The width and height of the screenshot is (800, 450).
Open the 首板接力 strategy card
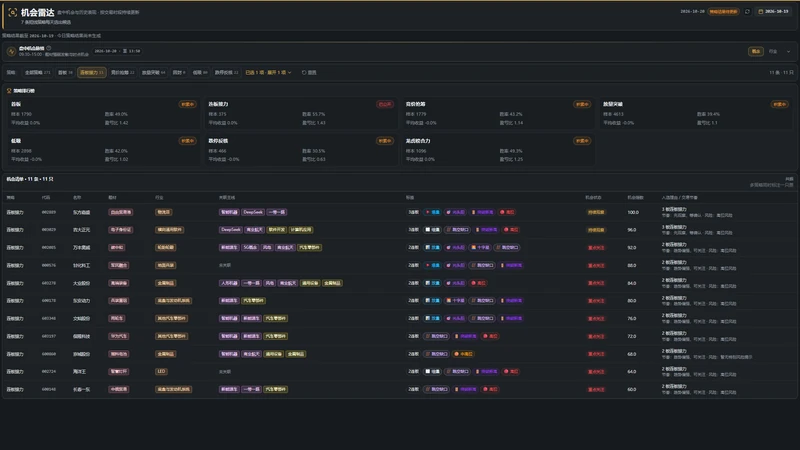[x=301, y=113]
